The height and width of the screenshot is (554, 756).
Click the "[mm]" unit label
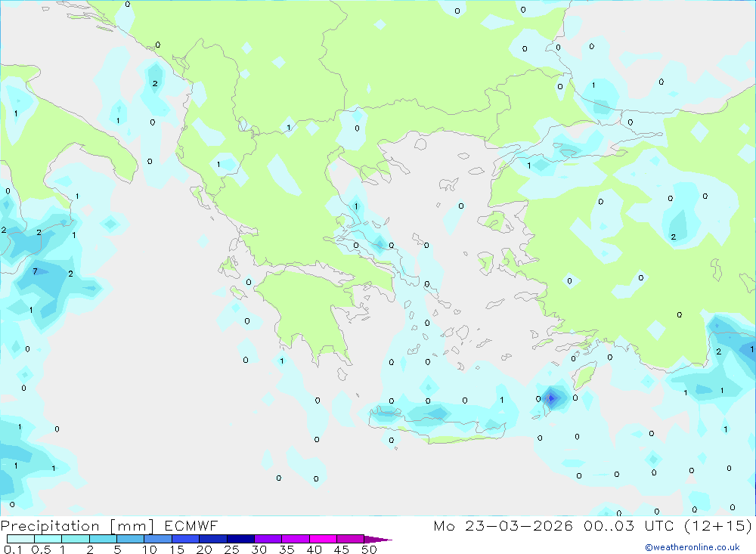coord(132,526)
